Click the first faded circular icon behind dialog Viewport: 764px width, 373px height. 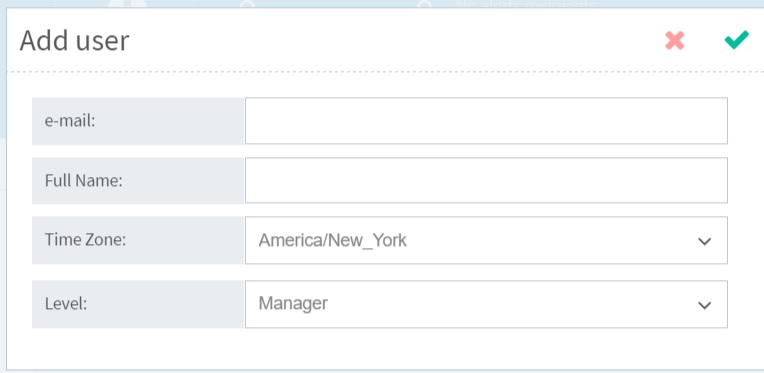tap(248, 4)
